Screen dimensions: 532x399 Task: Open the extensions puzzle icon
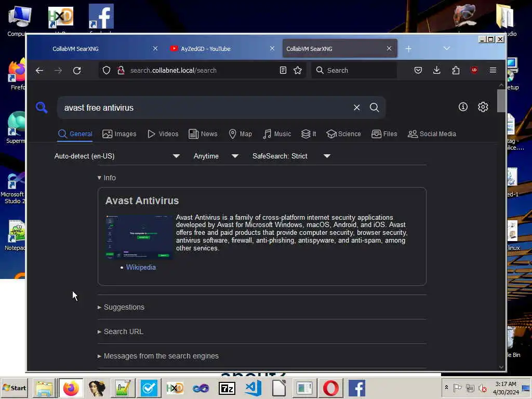click(456, 70)
